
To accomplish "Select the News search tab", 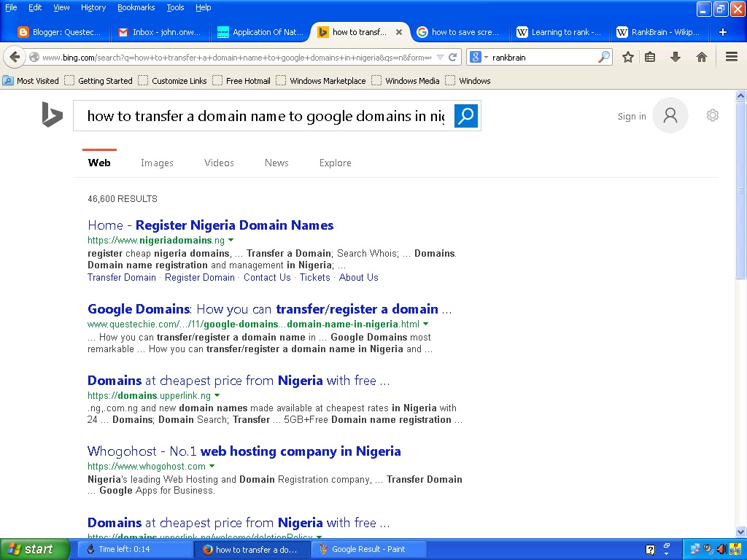I will (x=276, y=163).
